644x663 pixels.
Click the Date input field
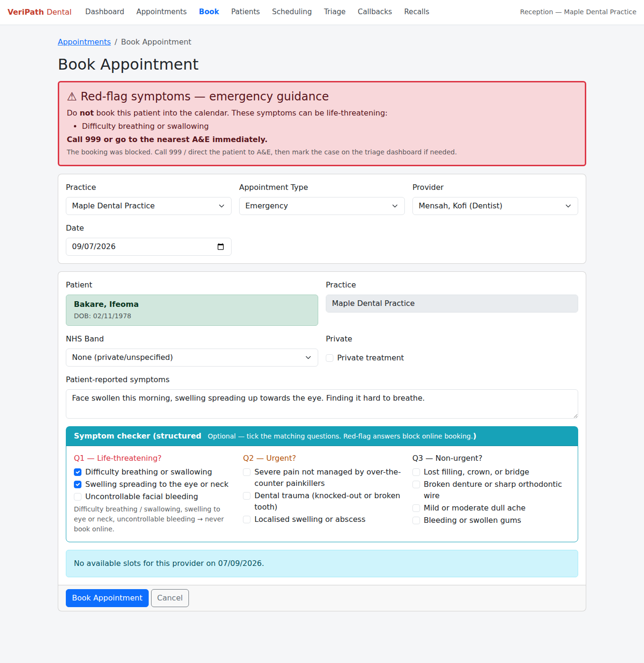coord(149,247)
